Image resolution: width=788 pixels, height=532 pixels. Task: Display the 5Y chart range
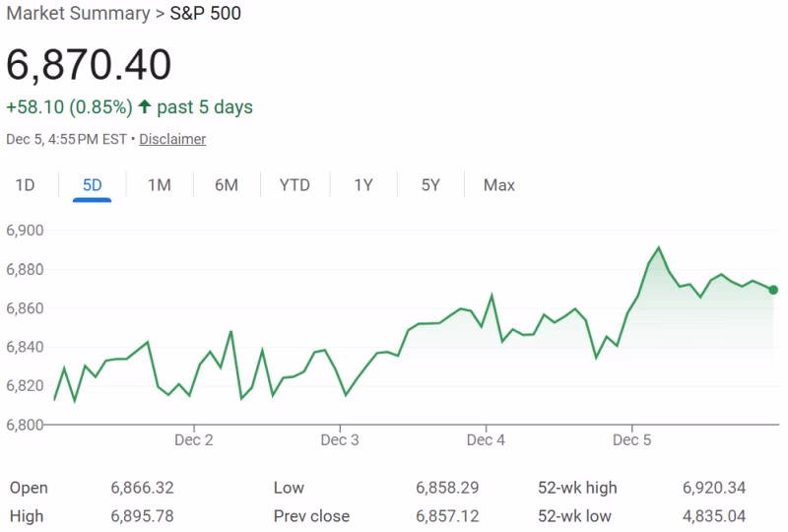pyautogui.click(x=430, y=185)
